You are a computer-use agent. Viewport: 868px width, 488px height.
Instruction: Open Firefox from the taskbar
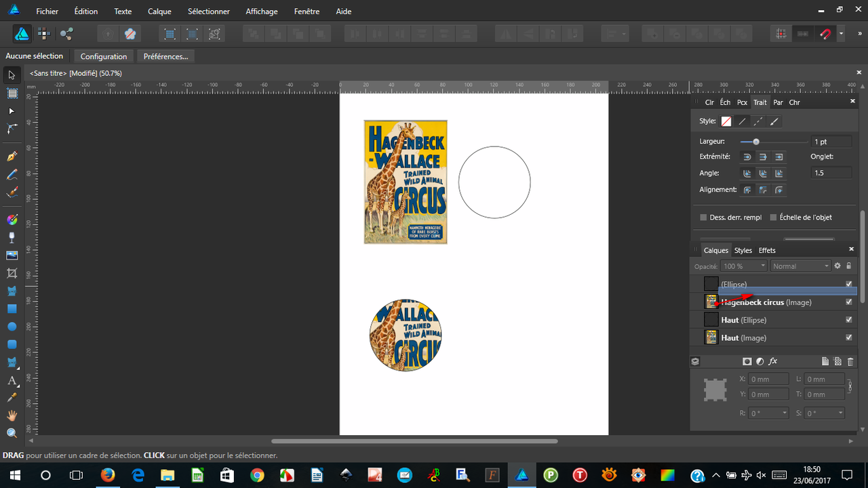coord(107,475)
